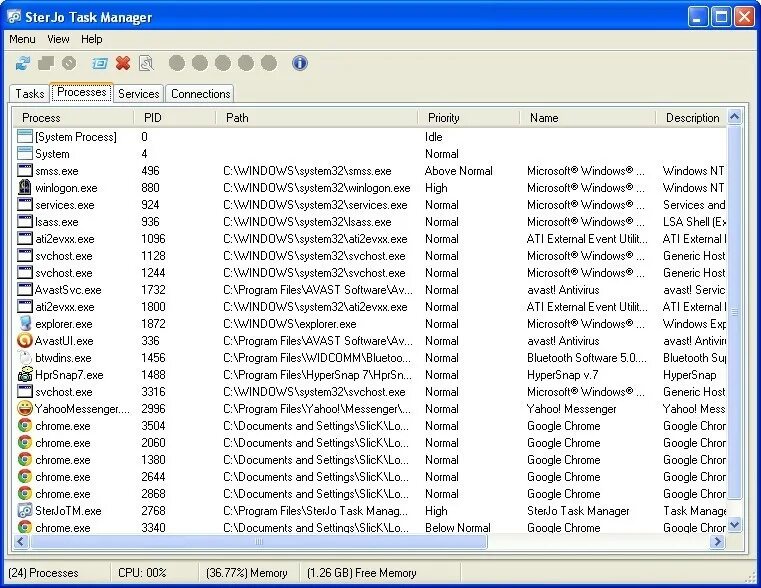Select svchost.exe with PID 1244
This screenshot has height=588, width=761.
(x=370, y=273)
